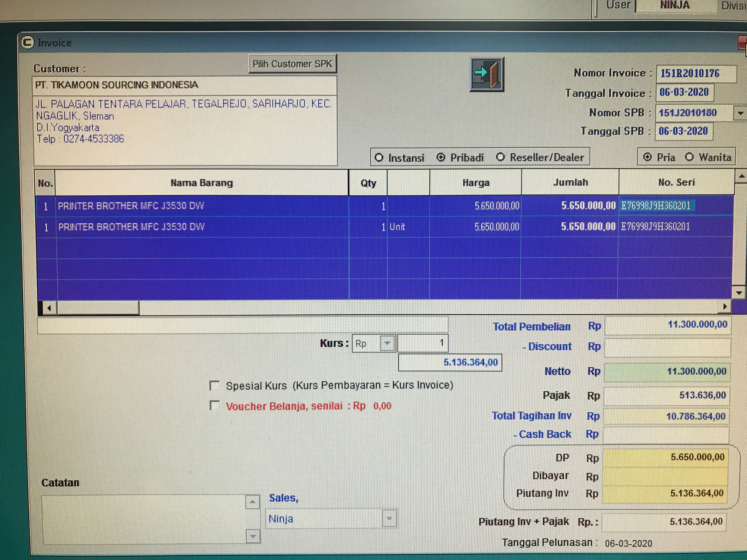747x560 pixels.
Task: Click horizontal scrollbar right arrow
Action: coord(725,306)
